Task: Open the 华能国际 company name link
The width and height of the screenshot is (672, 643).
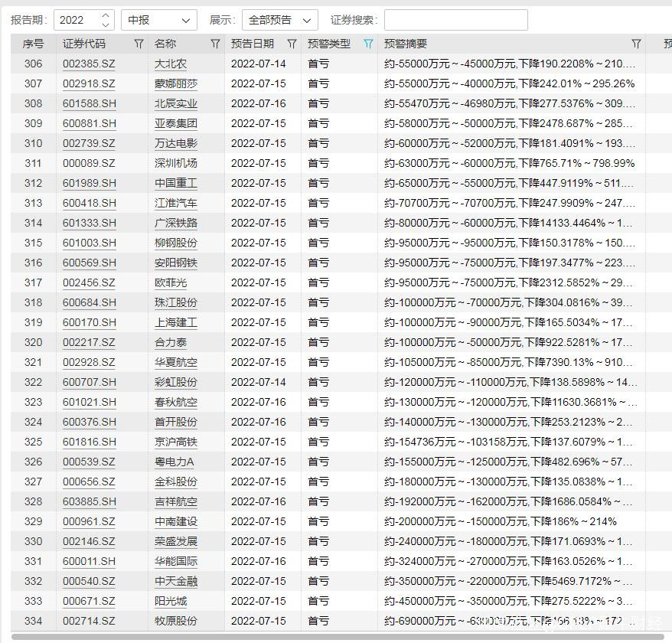Action: [x=176, y=561]
